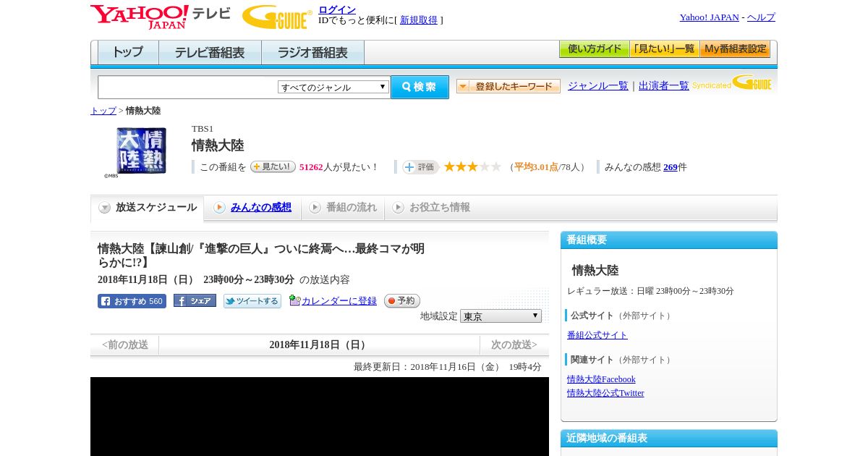Viewport: 868px width, 456px height.
Task: Go to 次の放送> next broadcast
Action: (514, 345)
